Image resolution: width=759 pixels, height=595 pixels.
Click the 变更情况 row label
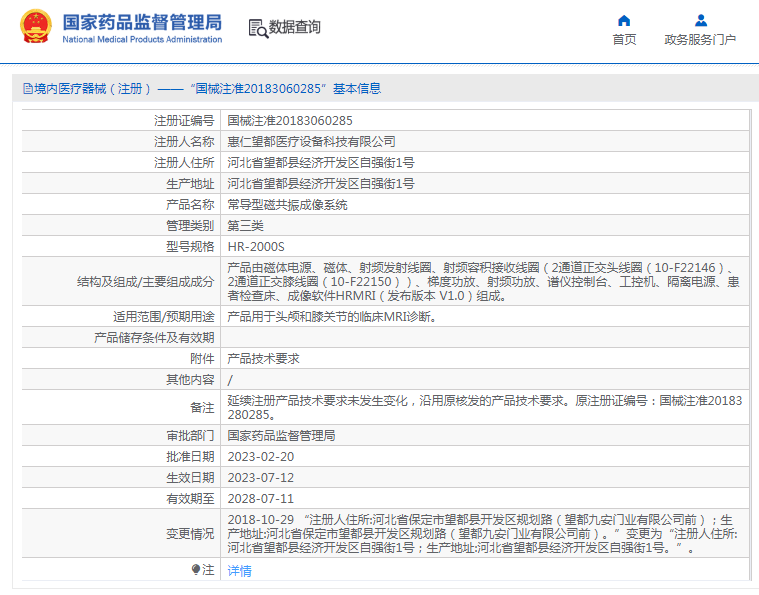190,534
